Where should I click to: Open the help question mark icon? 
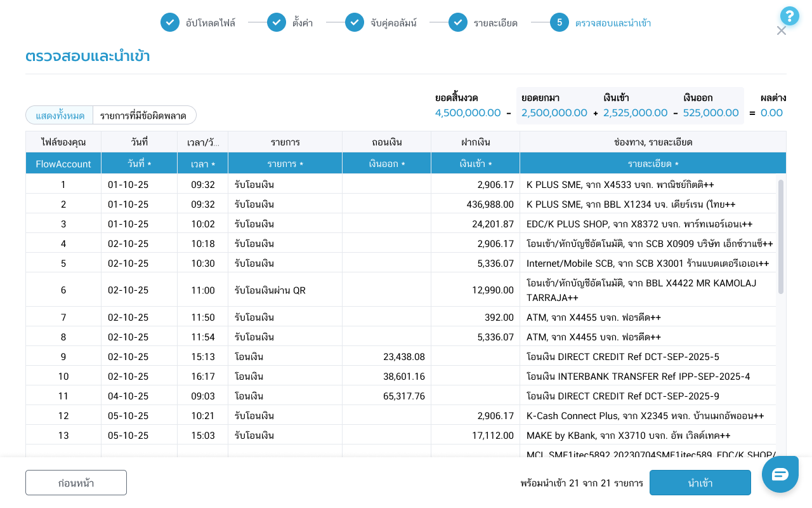[789, 16]
